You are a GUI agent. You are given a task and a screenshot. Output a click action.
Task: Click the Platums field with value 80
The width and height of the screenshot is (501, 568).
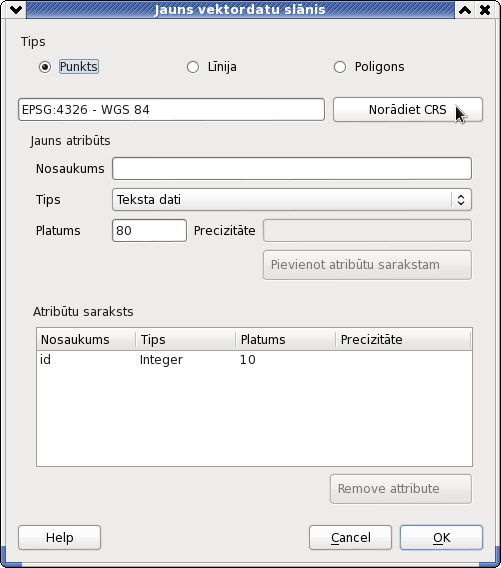pyautogui.click(x=150, y=230)
